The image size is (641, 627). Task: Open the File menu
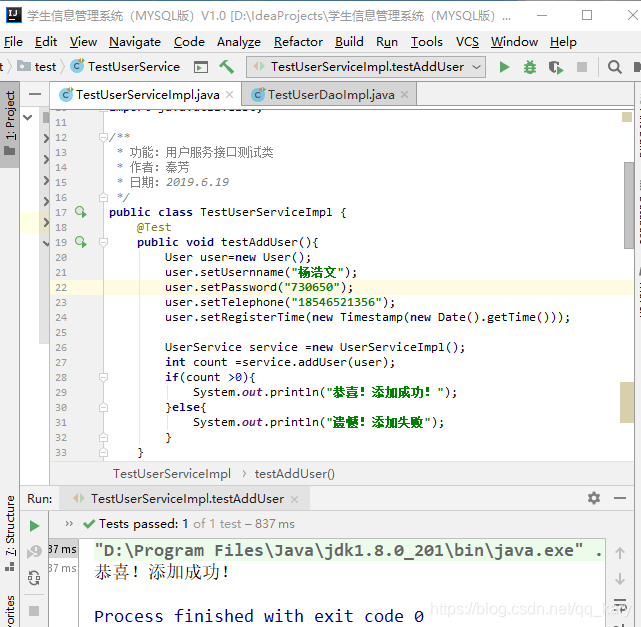click(13, 42)
